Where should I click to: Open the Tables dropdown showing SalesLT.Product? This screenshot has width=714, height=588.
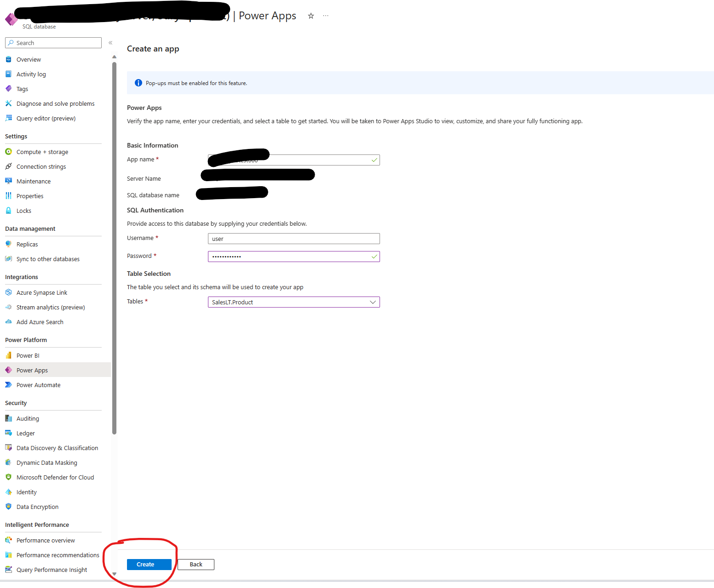(x=294, y=302)
